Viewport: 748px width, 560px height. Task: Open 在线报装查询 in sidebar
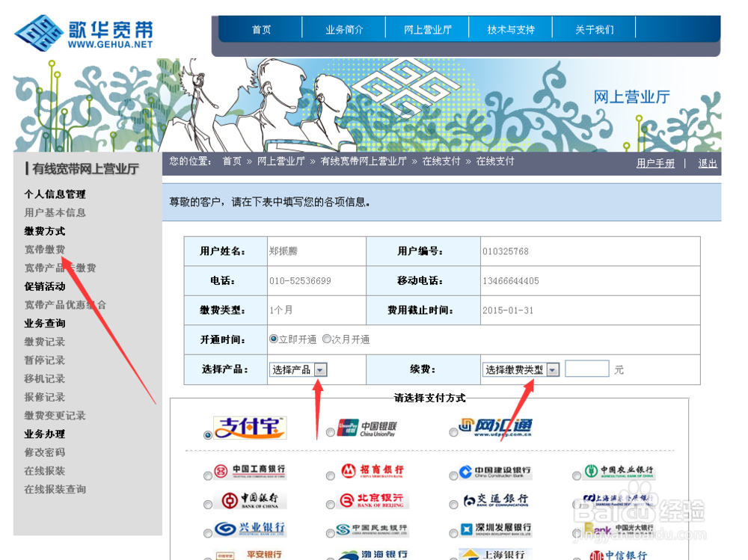[55, 490]
